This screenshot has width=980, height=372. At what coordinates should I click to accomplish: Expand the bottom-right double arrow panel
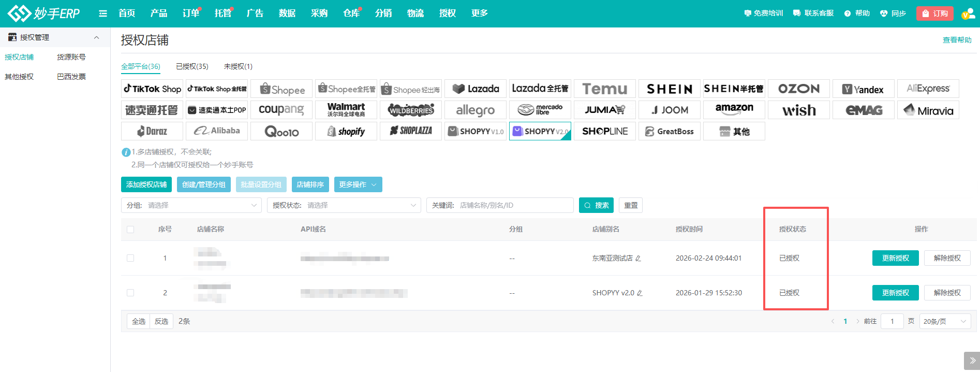coord(972,361)
